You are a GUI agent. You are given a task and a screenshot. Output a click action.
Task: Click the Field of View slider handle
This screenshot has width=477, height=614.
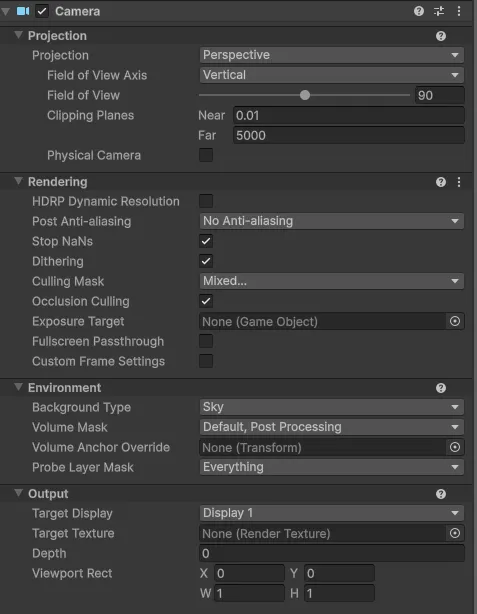tap(305, 95)
